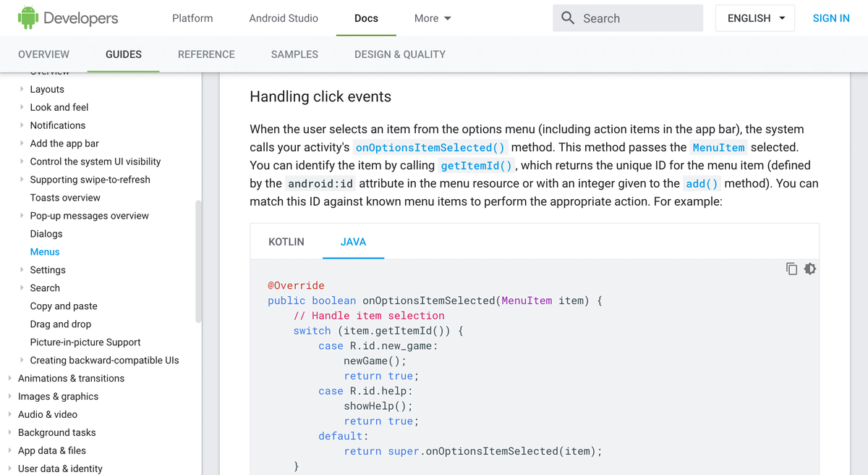Open the Platform menu item
This screenshot has height=475, width=868.
click(192, 18)
